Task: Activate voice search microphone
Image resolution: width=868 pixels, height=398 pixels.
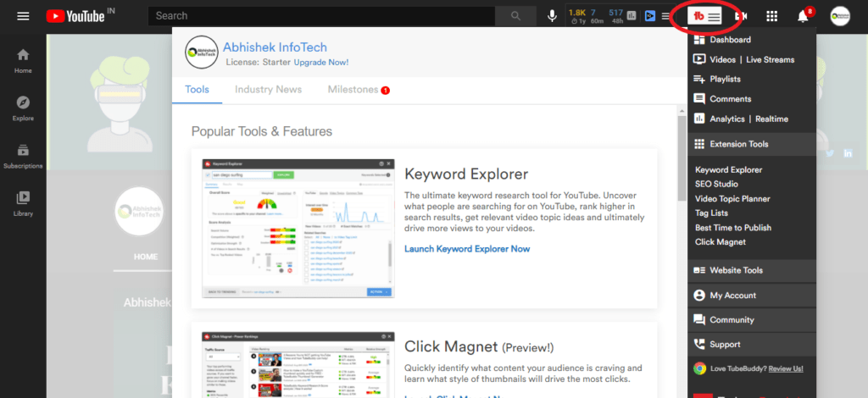Action: coord(552,16)
